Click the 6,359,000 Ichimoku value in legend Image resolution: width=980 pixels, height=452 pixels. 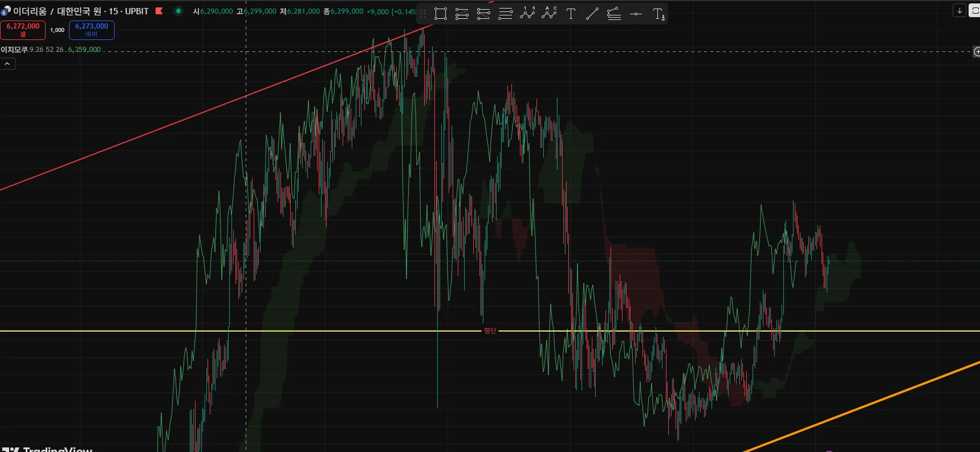84,50
